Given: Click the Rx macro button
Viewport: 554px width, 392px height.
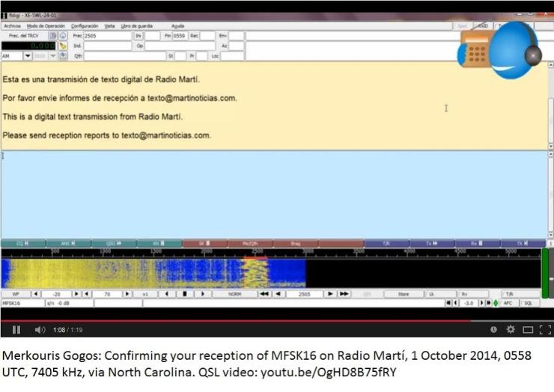Looking at the screenshot, I should click(478, 243).
